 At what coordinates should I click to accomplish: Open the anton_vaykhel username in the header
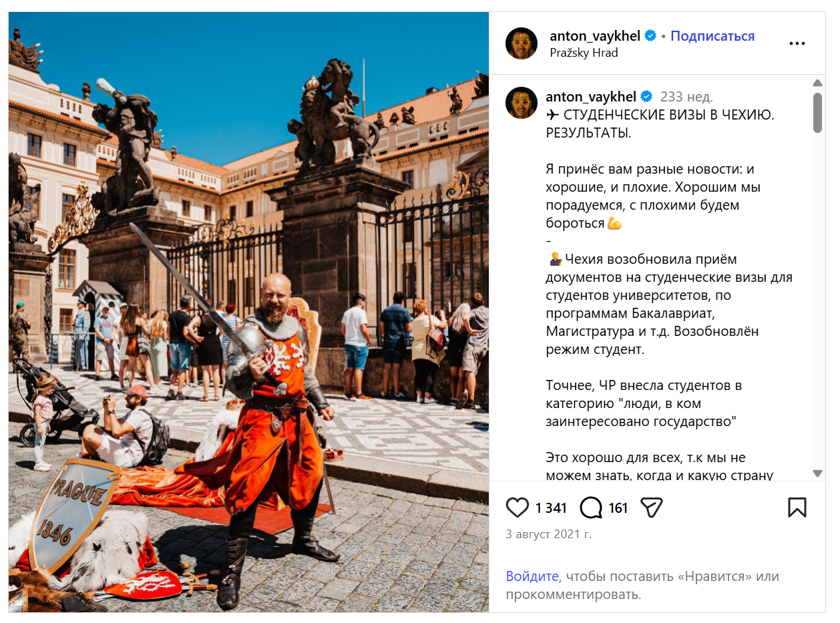(595, 36)
